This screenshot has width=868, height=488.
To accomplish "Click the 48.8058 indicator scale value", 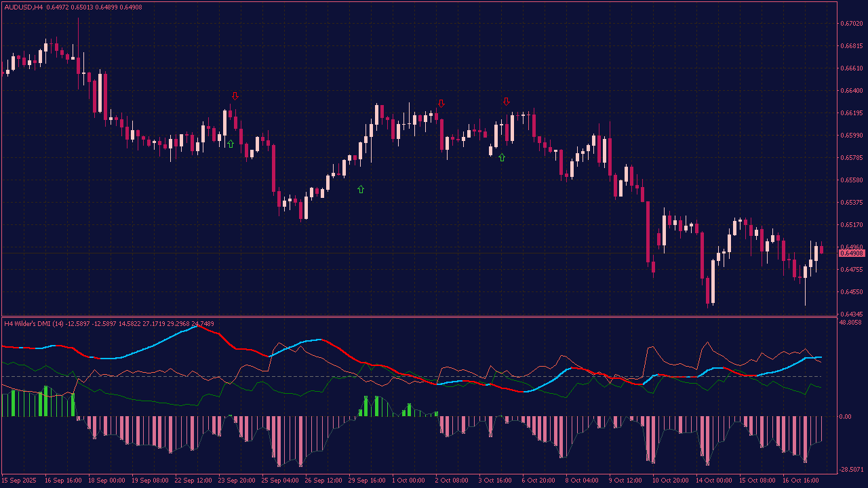I will [851, 323].
